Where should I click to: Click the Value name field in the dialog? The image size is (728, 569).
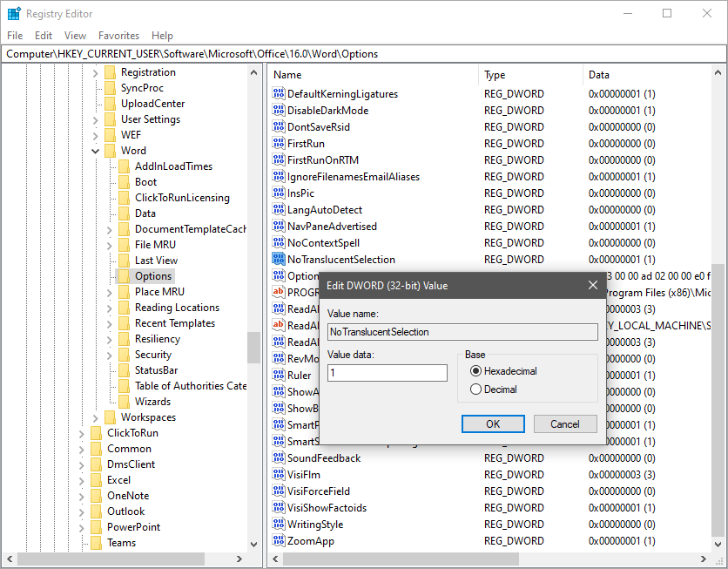point(462,332)
